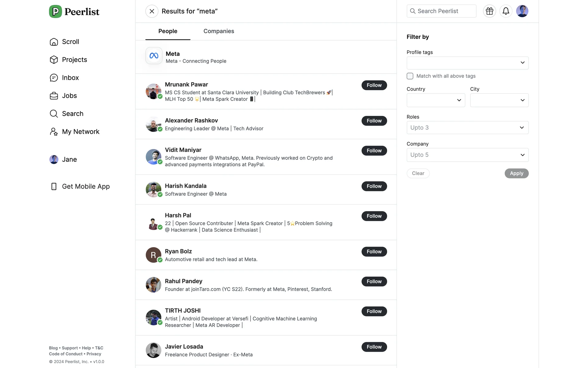588x368 pixels.
Task: Close the meta search results
Action: click(x=152, y=11)
